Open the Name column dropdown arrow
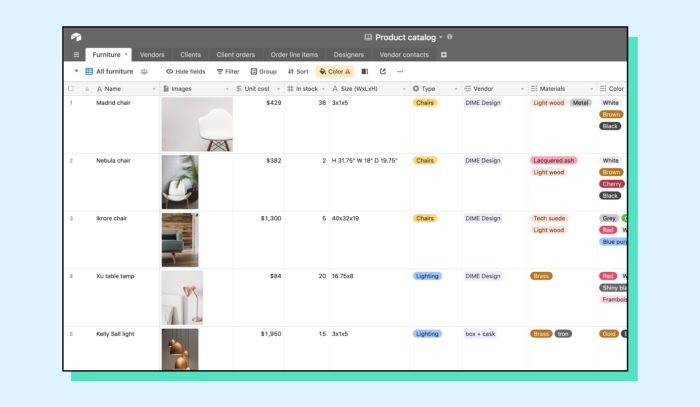 pyautogui.click(x=154, y=89)
